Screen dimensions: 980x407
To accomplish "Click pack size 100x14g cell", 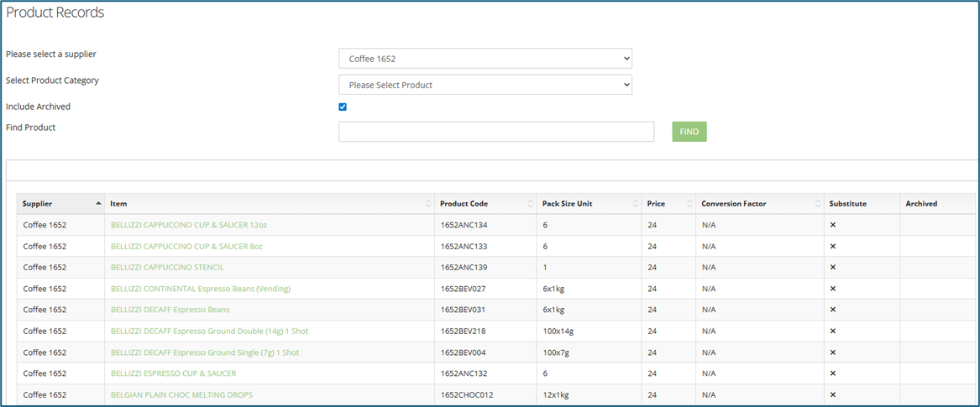I will [589, 331].
